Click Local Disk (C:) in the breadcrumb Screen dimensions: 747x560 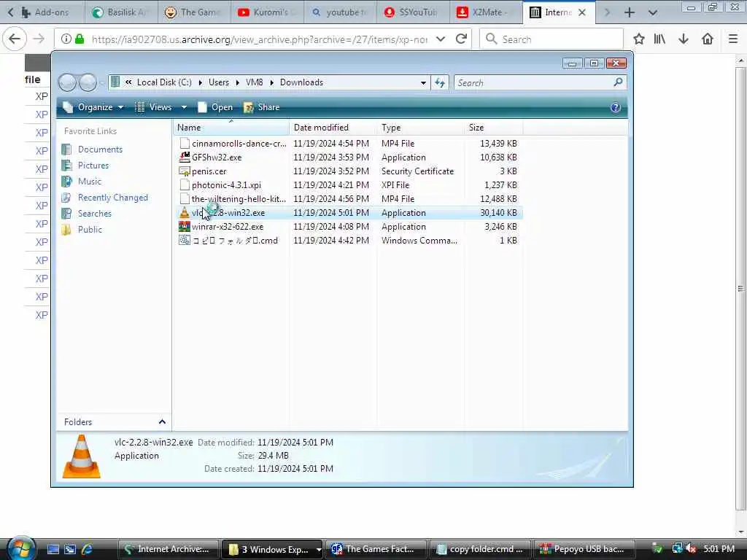tap(164, 82)
